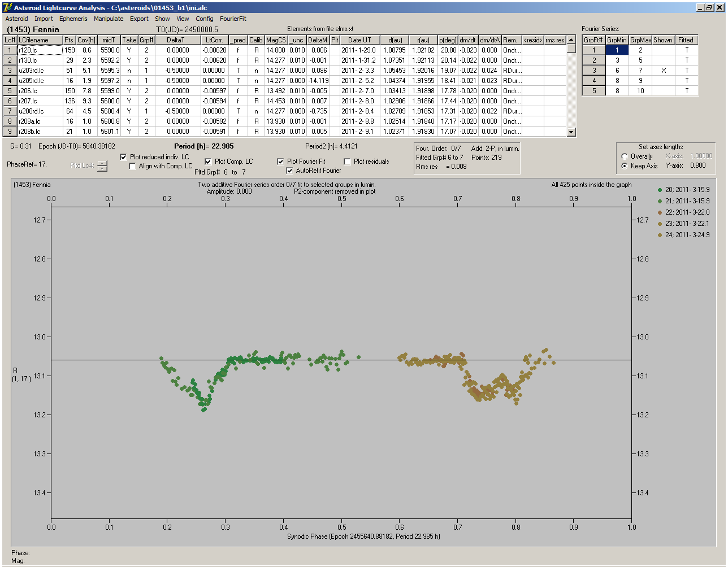728x567 pixels.
Task: Click the GrpMax column header
Action: click(640, 40)
